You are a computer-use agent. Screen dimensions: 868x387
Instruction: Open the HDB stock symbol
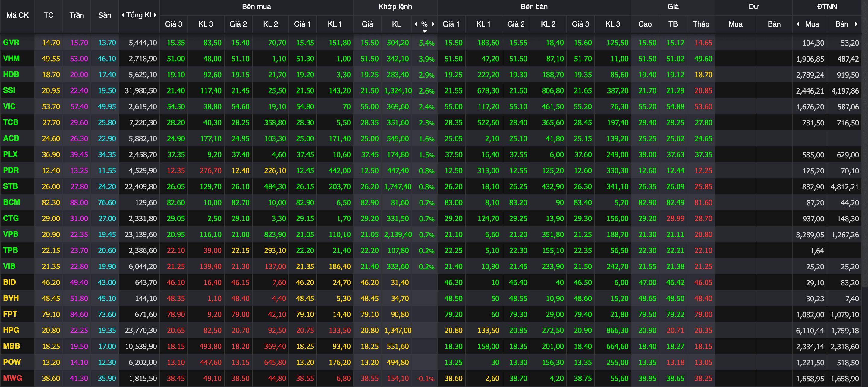(x=11, y=75)
